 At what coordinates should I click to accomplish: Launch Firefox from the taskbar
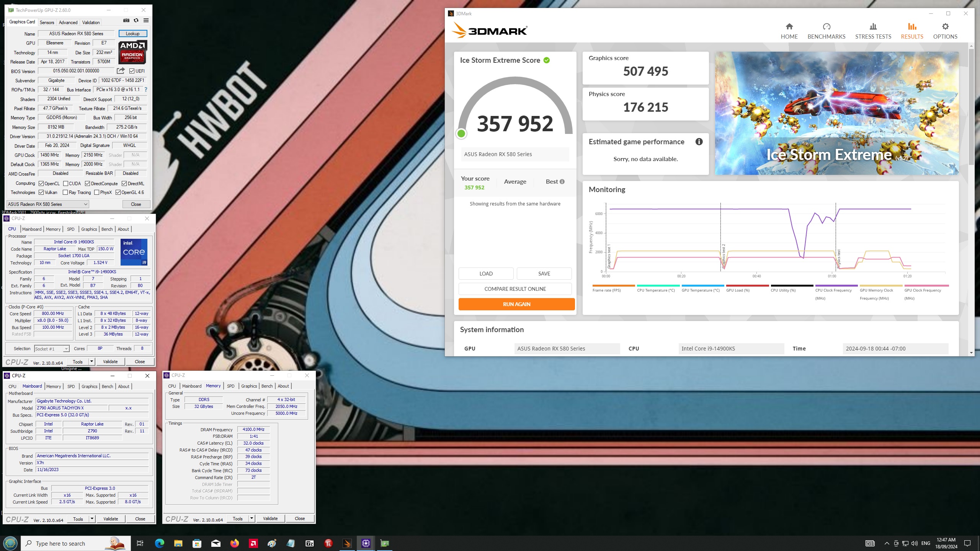click(x=235, y=543)
